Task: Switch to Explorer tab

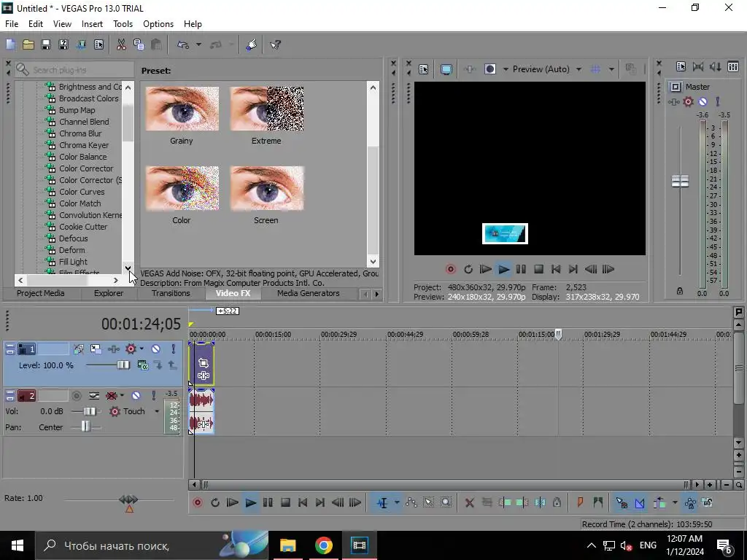Action: (x=108, y=293)
